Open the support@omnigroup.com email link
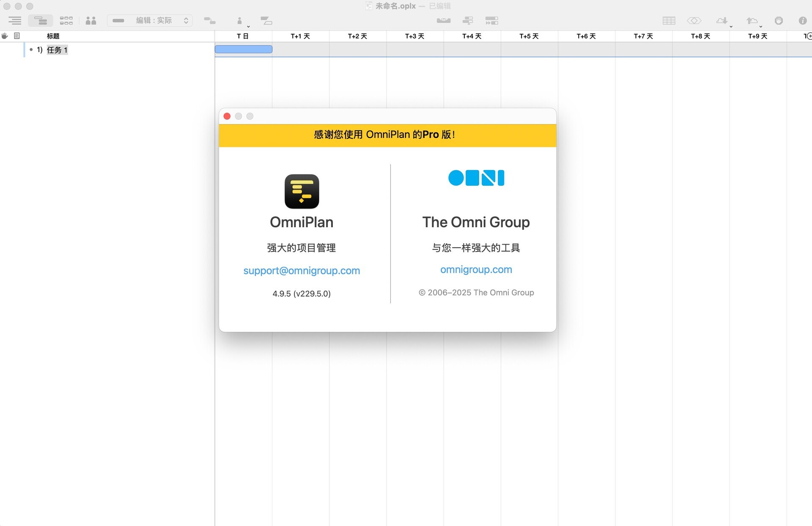Screen dimensions: 812x526 (x=302, y=270)
